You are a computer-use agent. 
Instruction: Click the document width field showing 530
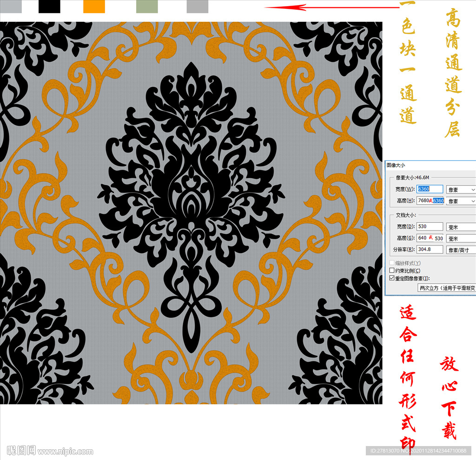[x=430, y=227]
